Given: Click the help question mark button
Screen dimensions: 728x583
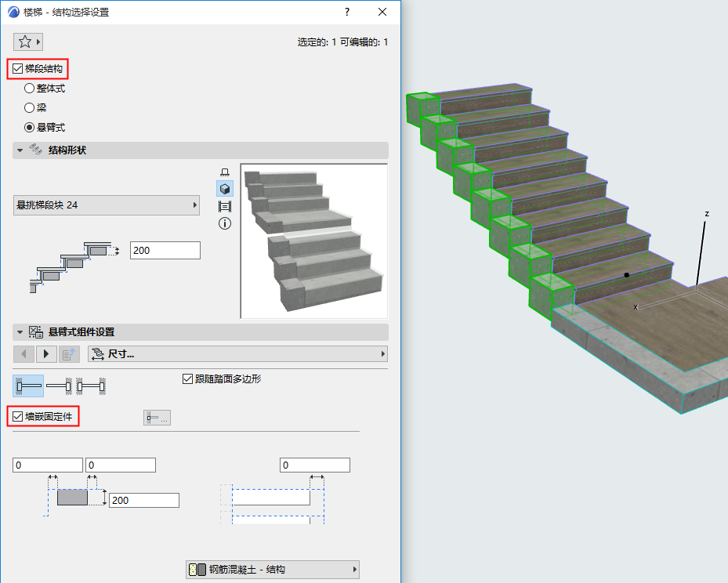Looking at the screenshot, I should pyautogui.click(x=346, y=13).
